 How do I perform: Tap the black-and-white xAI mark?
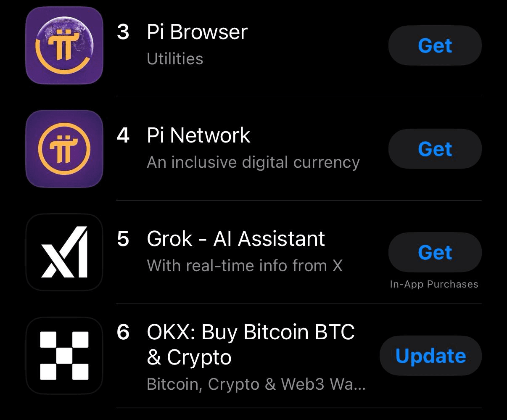pos(64,252)
